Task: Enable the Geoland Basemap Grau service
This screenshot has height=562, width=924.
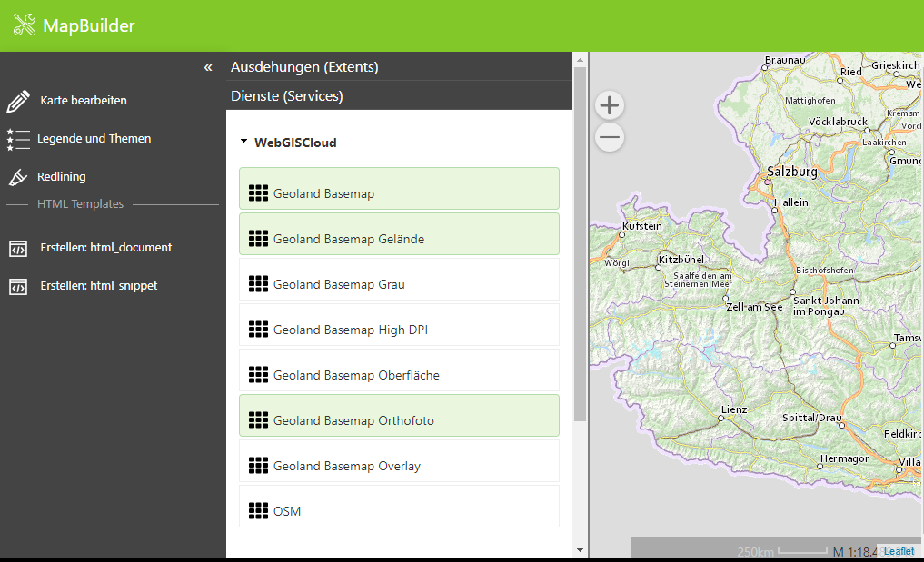Action: [399, 280]
